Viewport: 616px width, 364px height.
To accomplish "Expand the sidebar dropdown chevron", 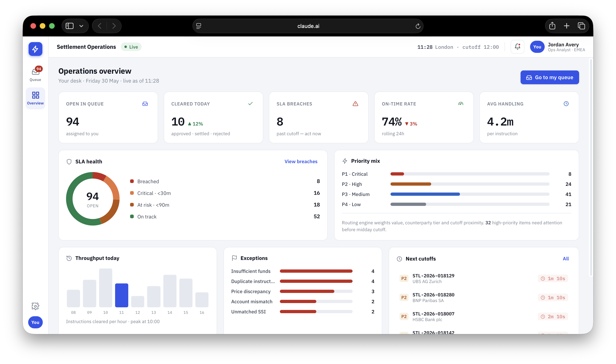I will point(81,26).
